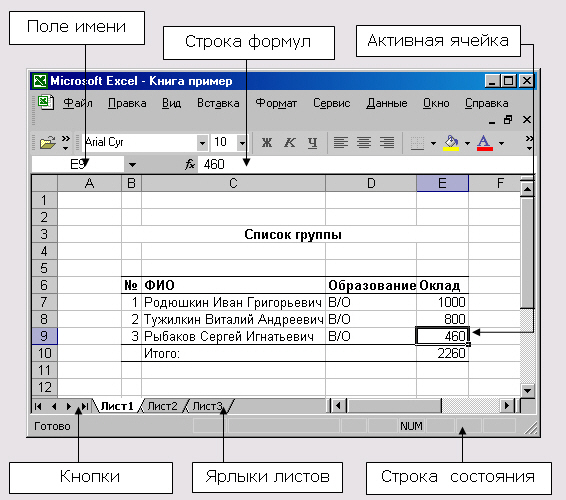Image resolution: width=566 pixels, height=500 pixels.
Task: Close the workbook document window
Action: pyautogui.click(x=527, y=120)
